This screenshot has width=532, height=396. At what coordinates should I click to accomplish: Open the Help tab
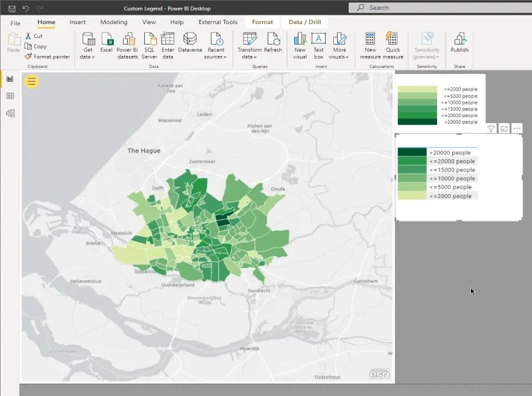tap(177, 22)
